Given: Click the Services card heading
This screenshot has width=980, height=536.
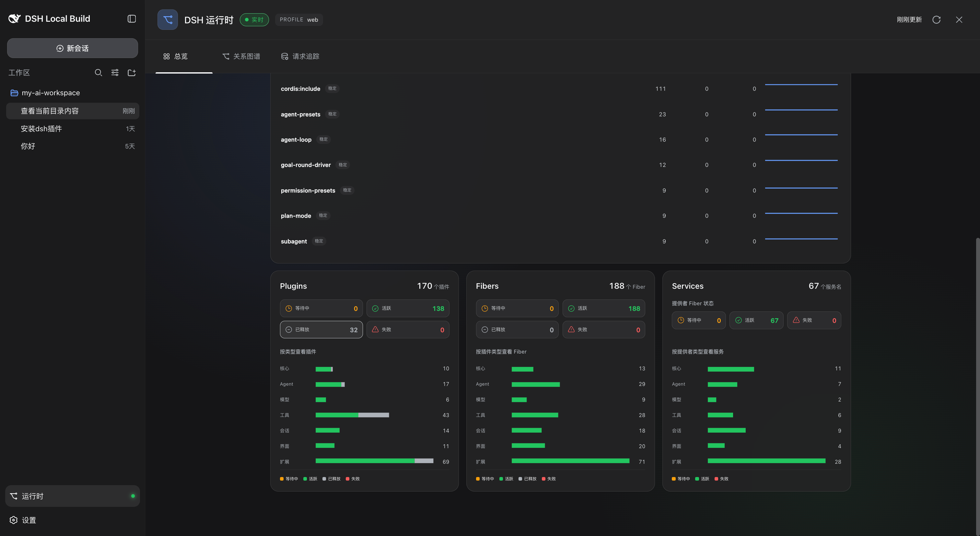Looking at the screenshot, I should tap(687, 286).
